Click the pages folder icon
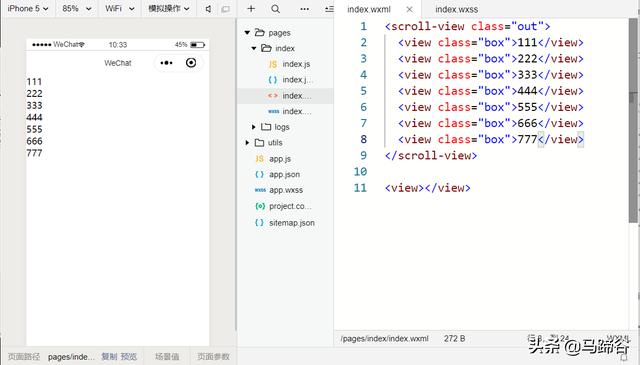 tap(260, 32)
